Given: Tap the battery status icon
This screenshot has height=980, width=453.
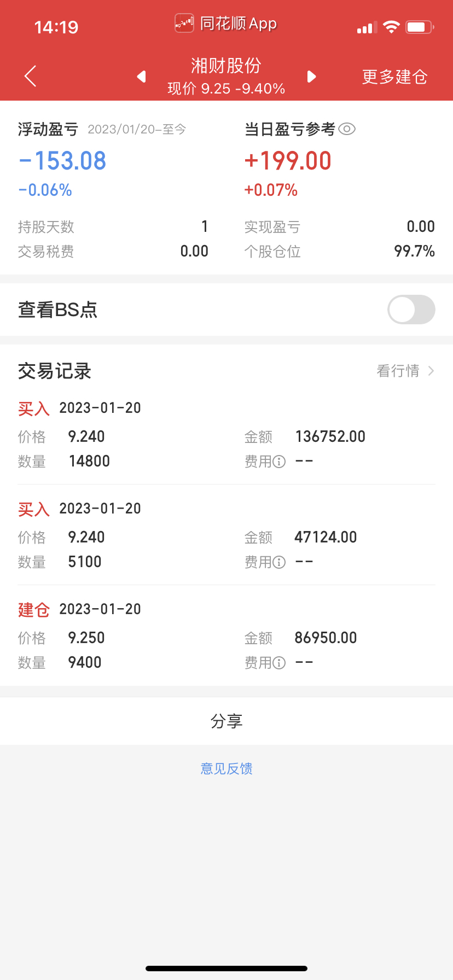Looking at the screenshot, I should coord(420,27).
